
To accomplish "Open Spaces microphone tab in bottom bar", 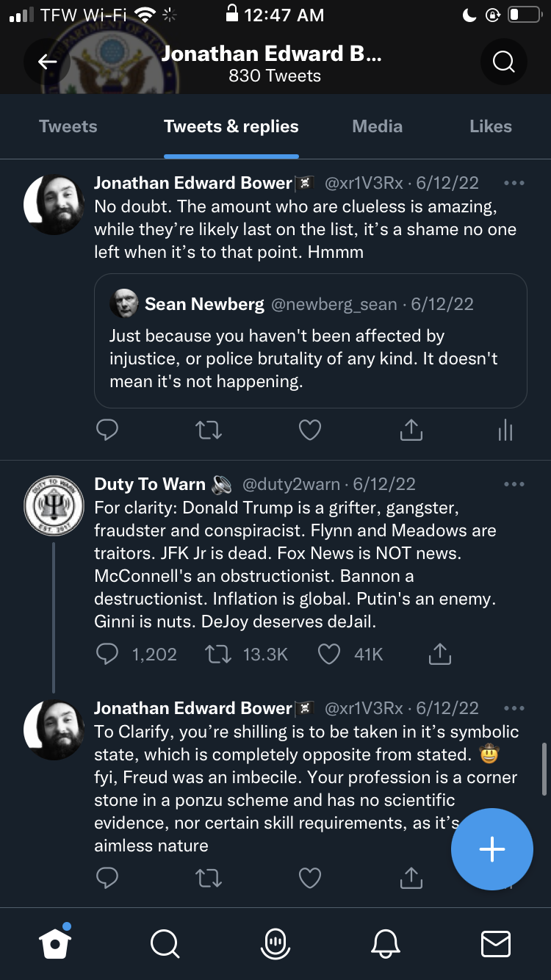I will pos(275,943).
